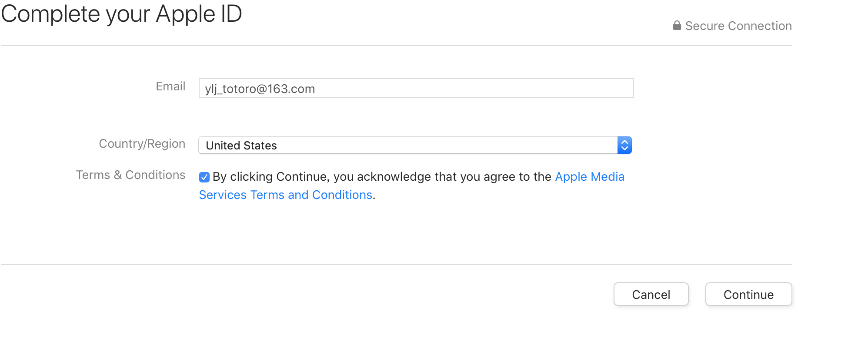Viewport: 868px width, 351px height.
Task: Click the Email field label
Action: [x=170, y=86]
